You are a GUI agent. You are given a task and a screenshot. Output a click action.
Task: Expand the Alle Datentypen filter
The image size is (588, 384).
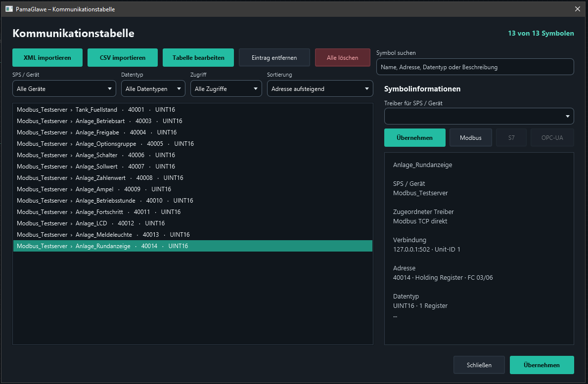pyautogui.click(x=153, y=89)
